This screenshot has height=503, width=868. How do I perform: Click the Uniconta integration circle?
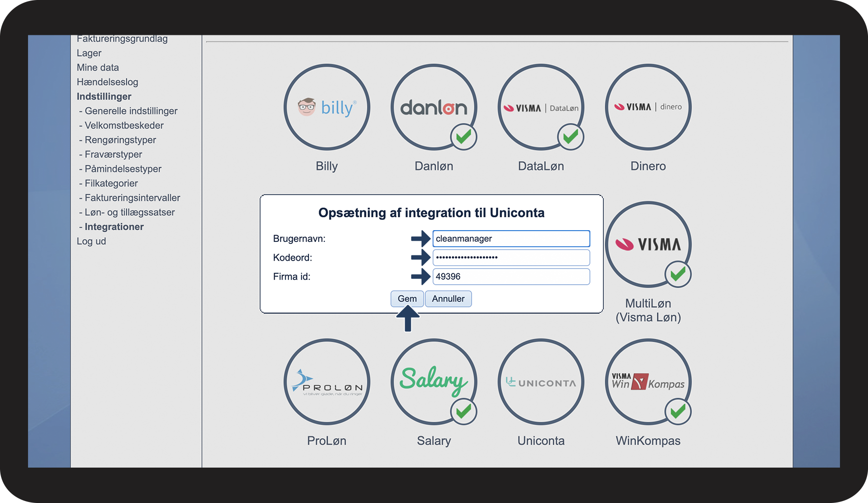[x=541, y=382]
